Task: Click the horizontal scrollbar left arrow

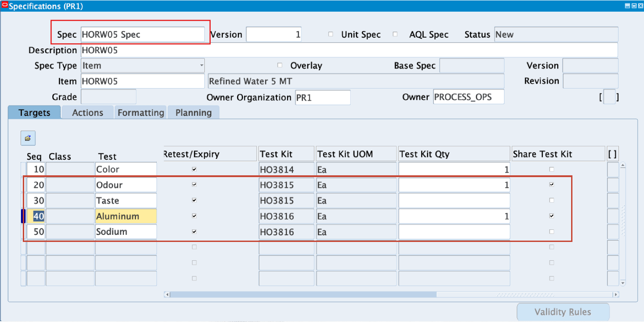Action: 167,295
